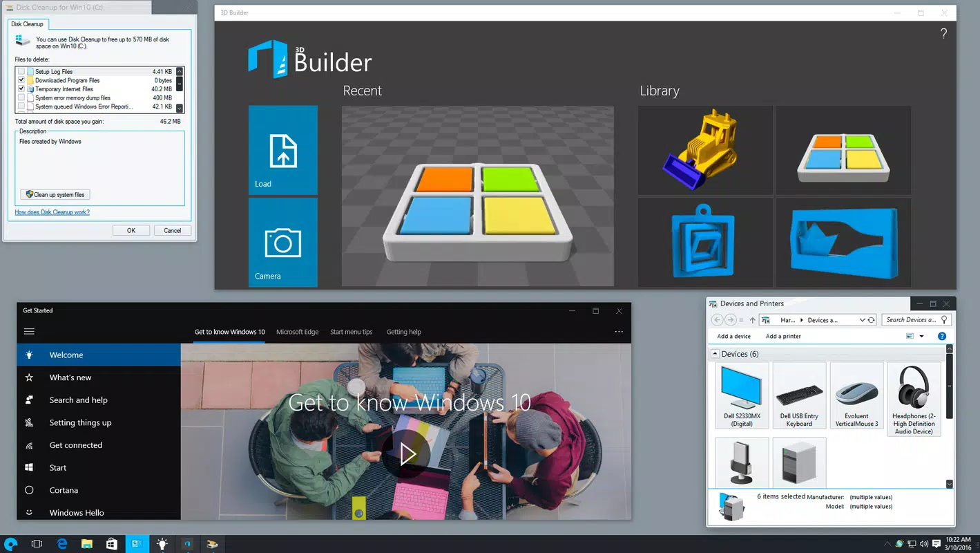
Task: Select the microphone device icon
Action: (742, 462)
